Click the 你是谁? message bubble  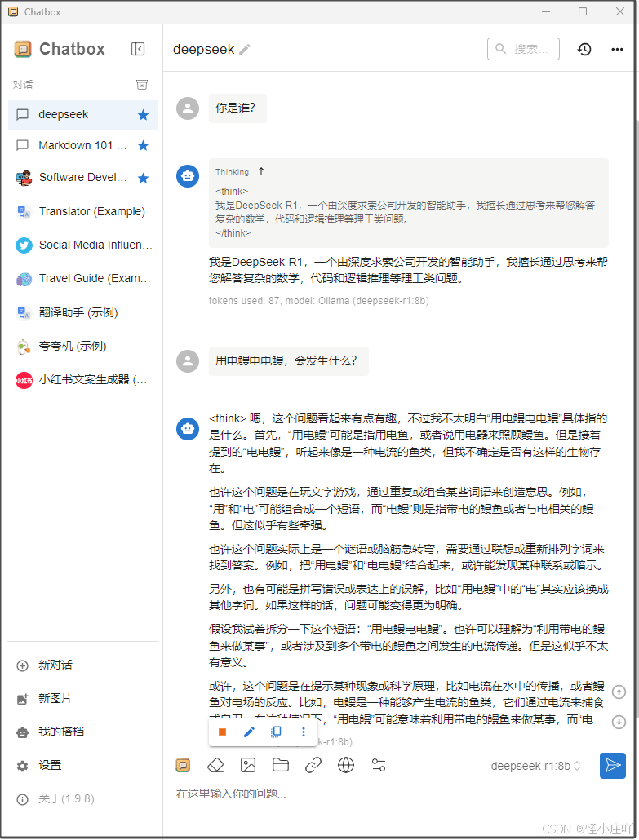click(x=237, y=108)
